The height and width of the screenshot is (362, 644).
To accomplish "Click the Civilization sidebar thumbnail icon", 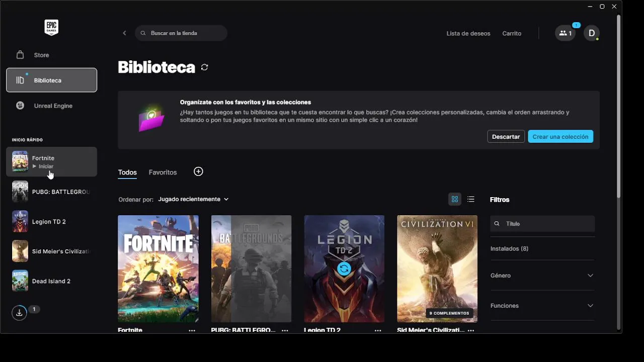I will [x=20, y=251].
